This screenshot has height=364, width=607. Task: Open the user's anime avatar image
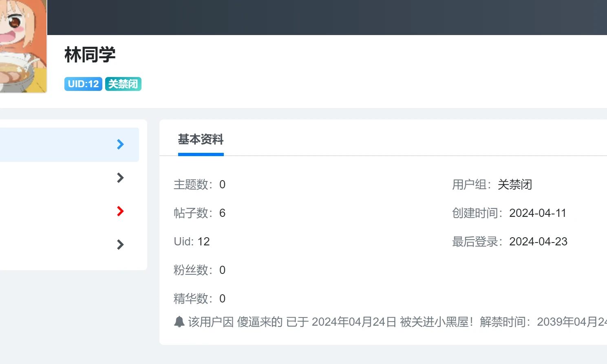(22, 46)
